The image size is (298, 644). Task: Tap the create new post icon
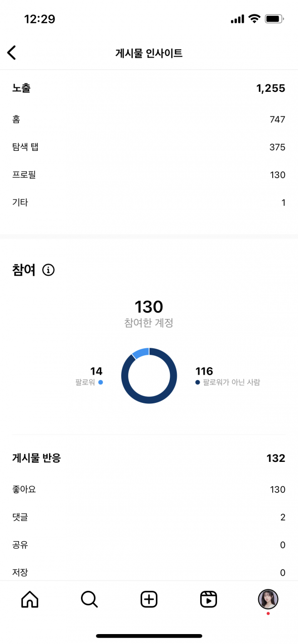(149, 599)
